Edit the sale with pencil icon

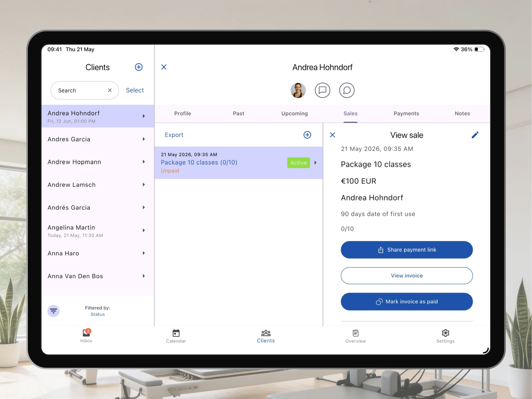pos(475,135)
